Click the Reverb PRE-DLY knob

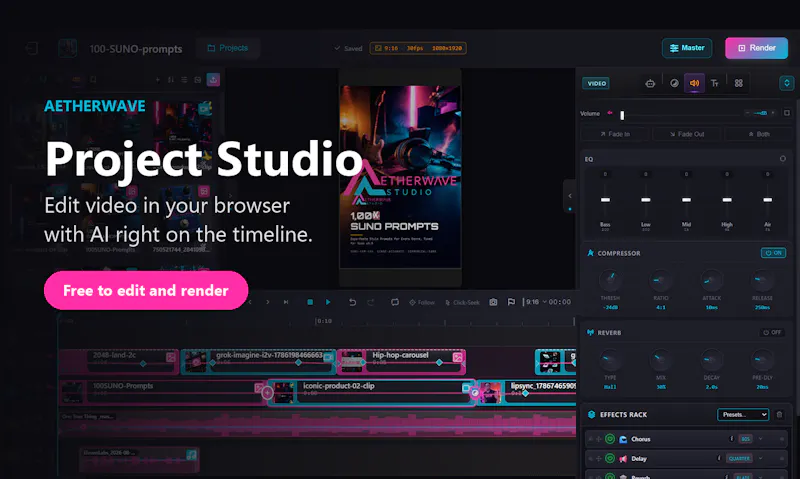(762, 360)
